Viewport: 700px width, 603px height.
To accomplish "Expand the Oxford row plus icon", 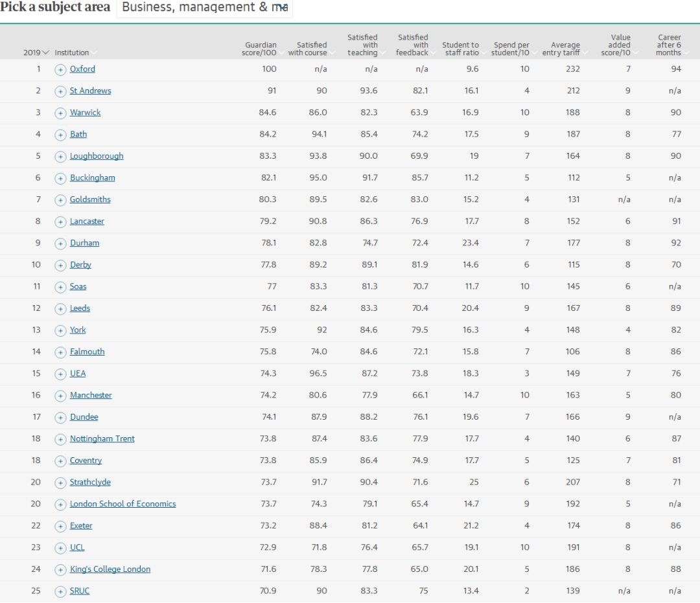I will point(60,69).
